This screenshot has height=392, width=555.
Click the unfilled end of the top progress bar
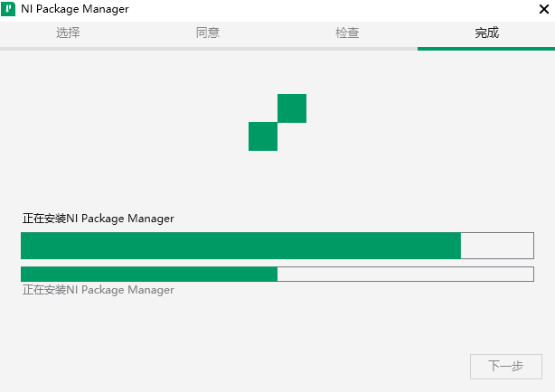[497, 246]
